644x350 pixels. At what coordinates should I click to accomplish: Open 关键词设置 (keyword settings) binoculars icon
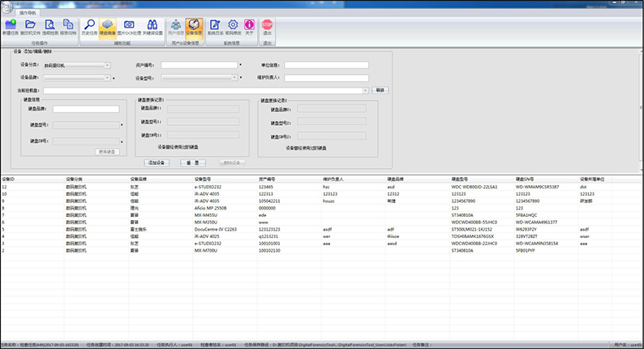pos(152,28)
